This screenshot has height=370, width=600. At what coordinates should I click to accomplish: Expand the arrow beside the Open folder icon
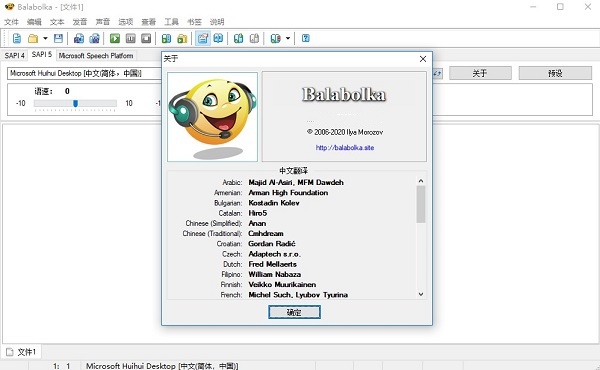(45, 38)
